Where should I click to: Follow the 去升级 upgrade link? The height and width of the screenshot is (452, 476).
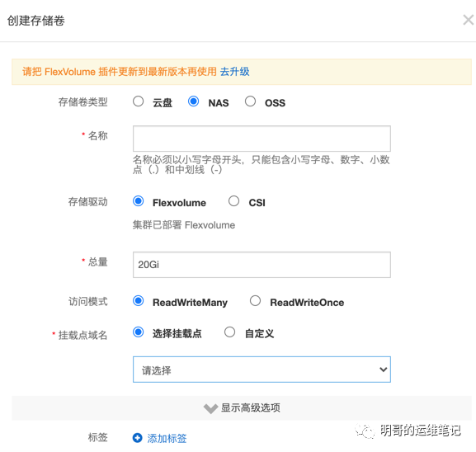click(234, 72)
